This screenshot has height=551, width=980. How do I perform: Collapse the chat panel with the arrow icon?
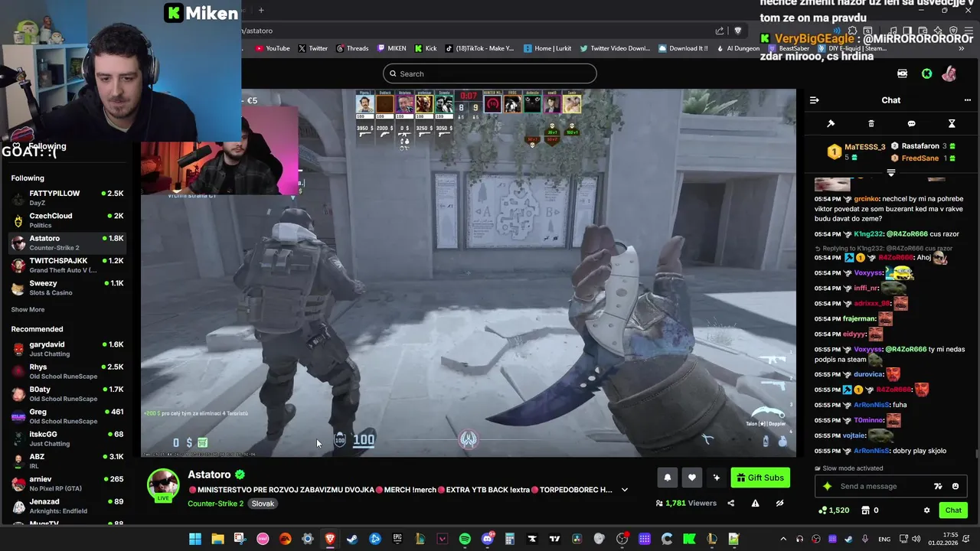pos(815,100)
